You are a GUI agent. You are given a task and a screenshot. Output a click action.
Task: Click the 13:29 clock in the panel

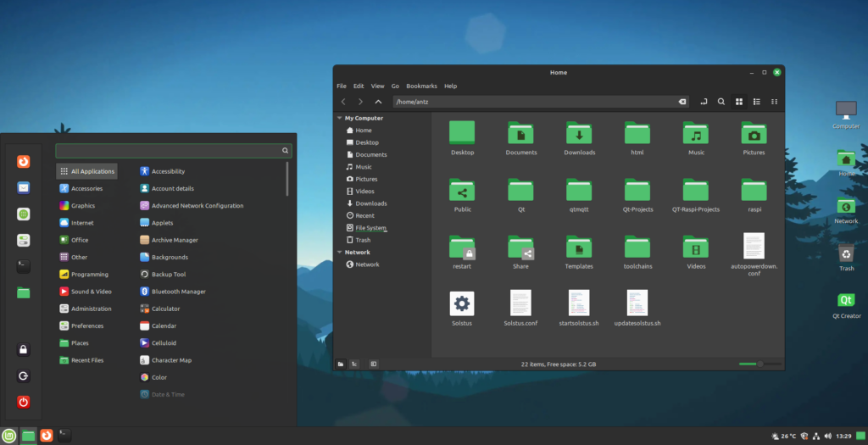coord(843,437)
